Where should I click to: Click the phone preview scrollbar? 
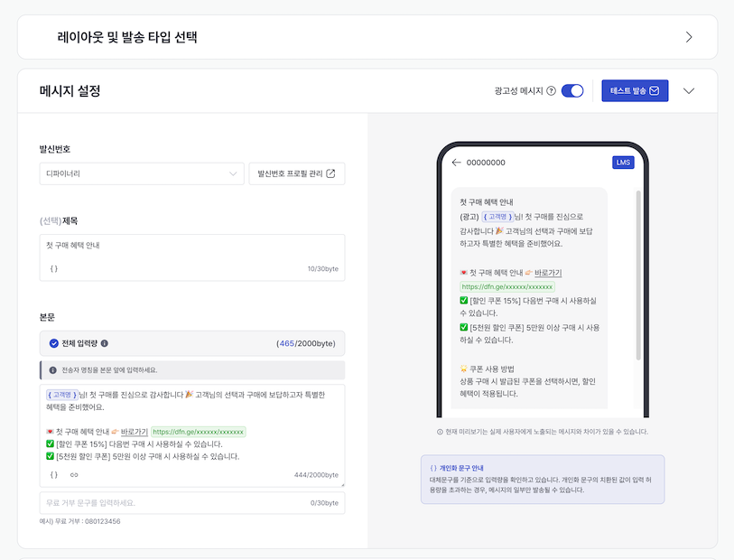click(638, 275)
